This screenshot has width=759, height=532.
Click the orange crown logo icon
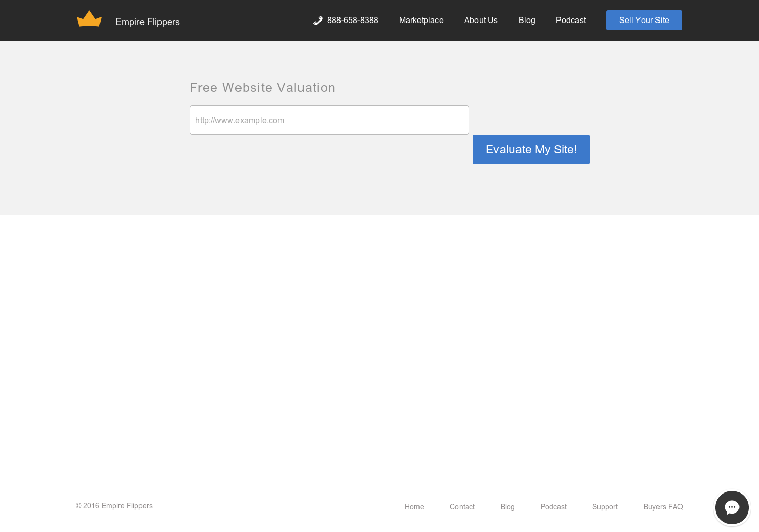tap(89, 18)
